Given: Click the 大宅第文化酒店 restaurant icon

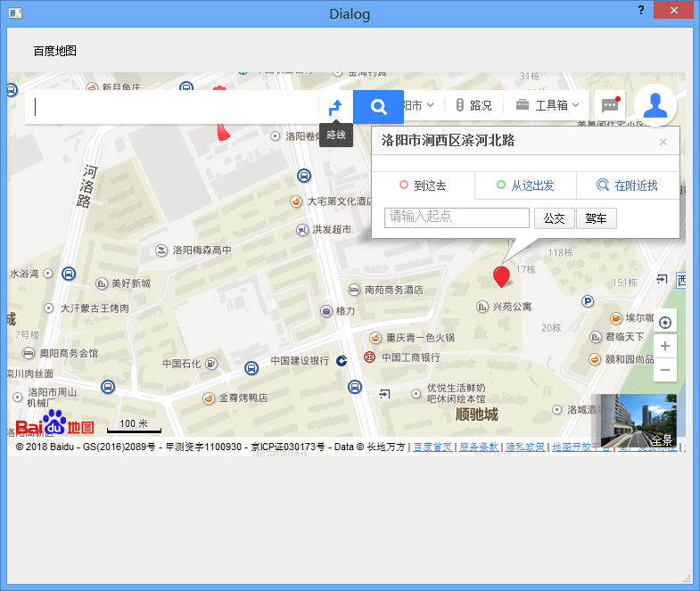Looking at the screenshot, I should pos(295,201).
